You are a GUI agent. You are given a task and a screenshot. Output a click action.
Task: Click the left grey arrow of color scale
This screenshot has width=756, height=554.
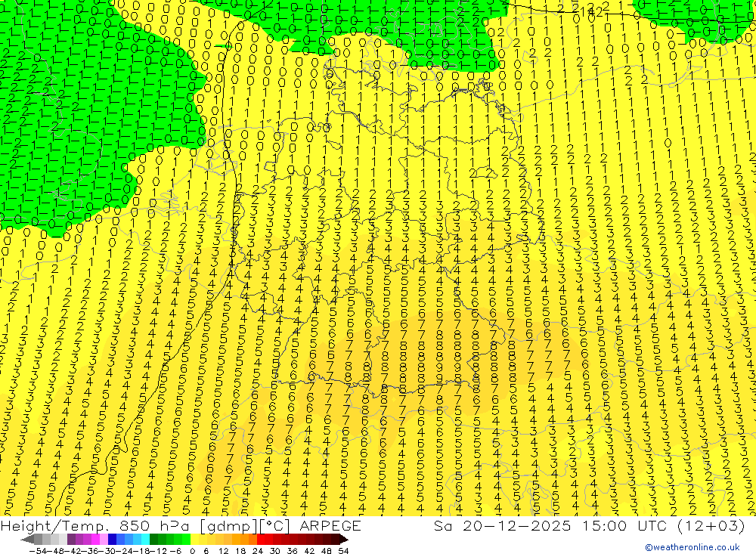(x=27, y=539)
